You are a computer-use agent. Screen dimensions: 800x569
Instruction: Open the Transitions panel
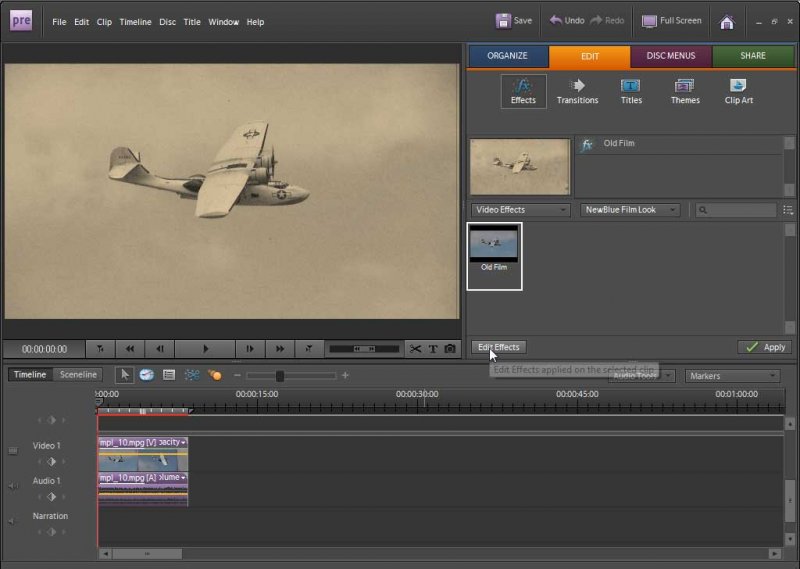click(577, 91)
